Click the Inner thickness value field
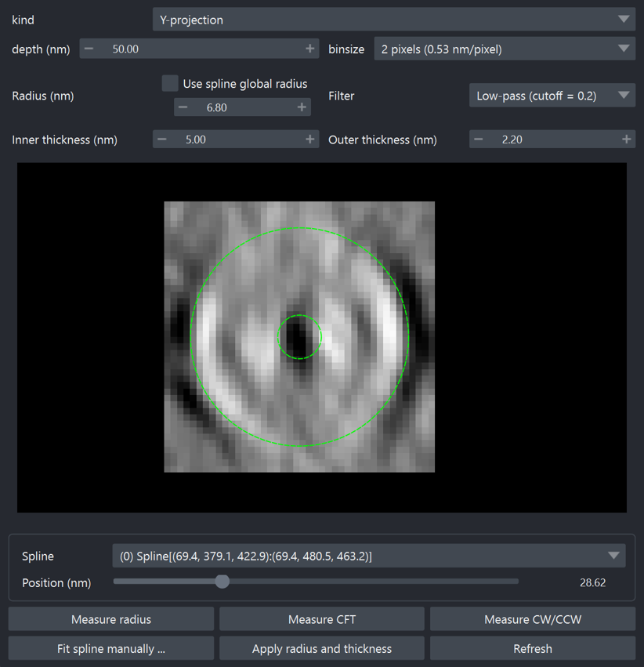The image size is (644, 667). tap(235, 140)
